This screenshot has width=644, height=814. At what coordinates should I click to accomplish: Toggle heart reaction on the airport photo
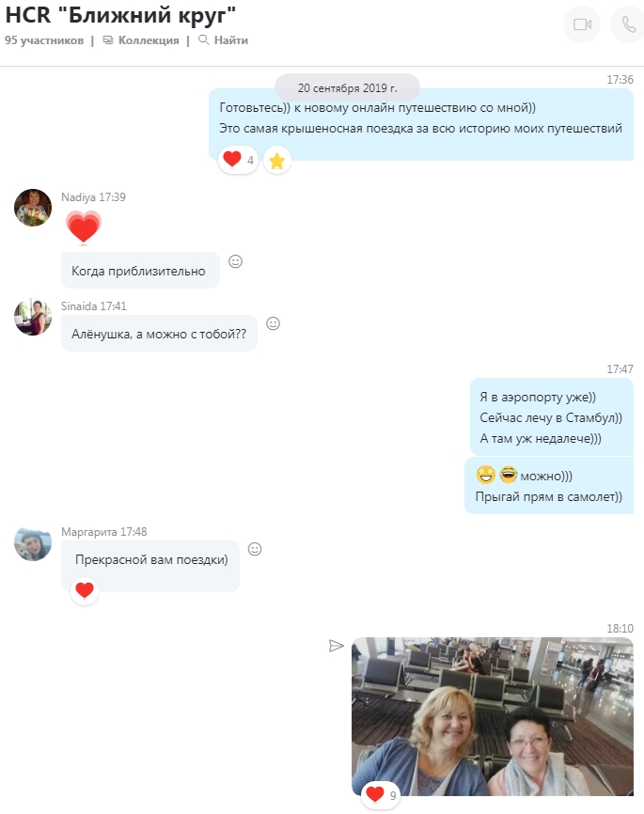pos(382,794)
